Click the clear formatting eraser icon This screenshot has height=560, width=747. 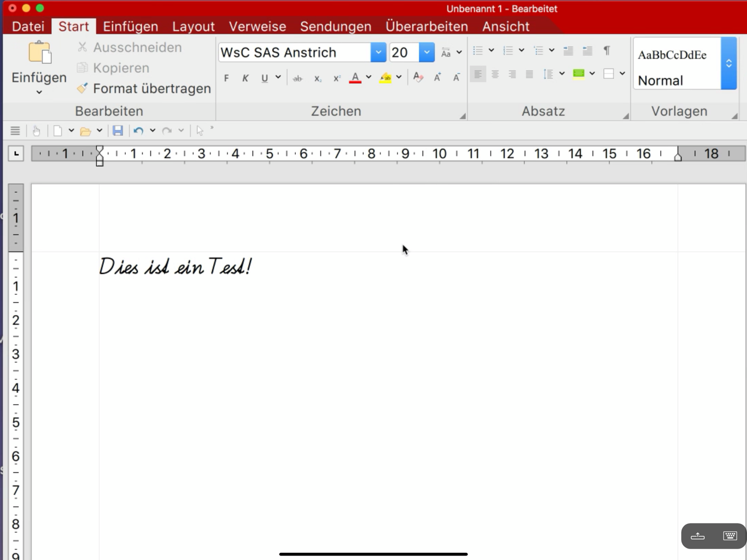pos(418,78)
